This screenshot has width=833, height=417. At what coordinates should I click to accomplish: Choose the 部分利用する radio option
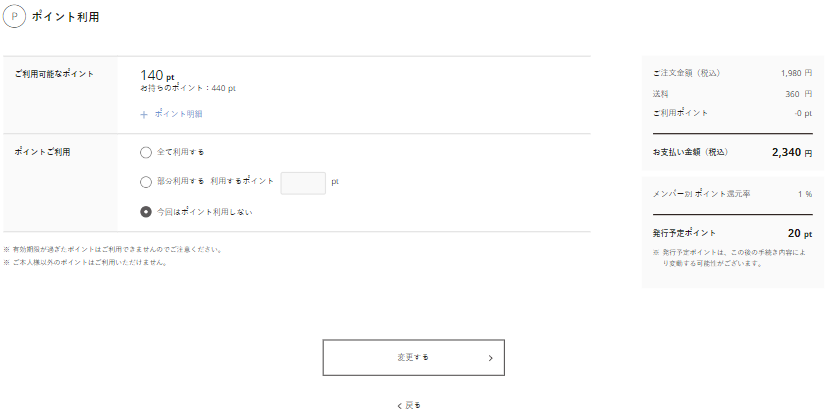[x=146, y=182]
